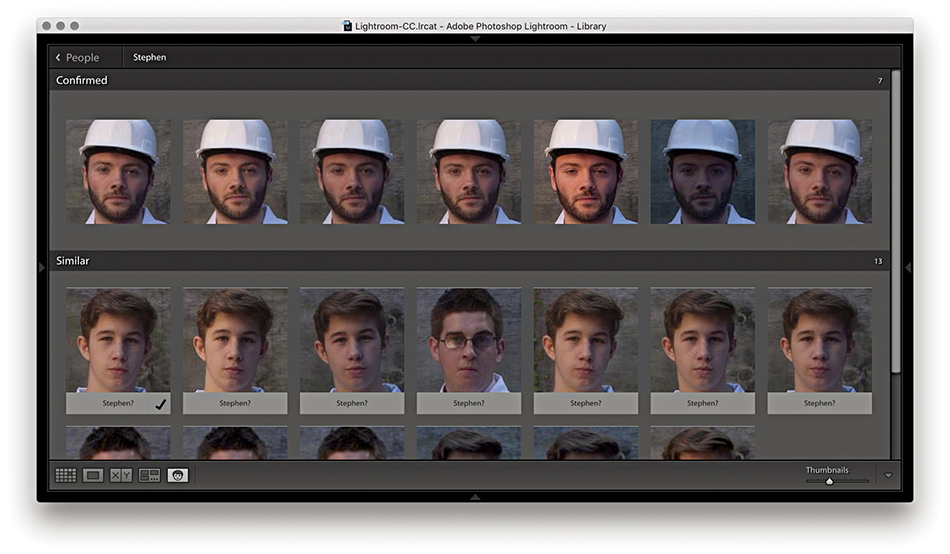Click the Stephen? label under glasses photo

(468, 403)
